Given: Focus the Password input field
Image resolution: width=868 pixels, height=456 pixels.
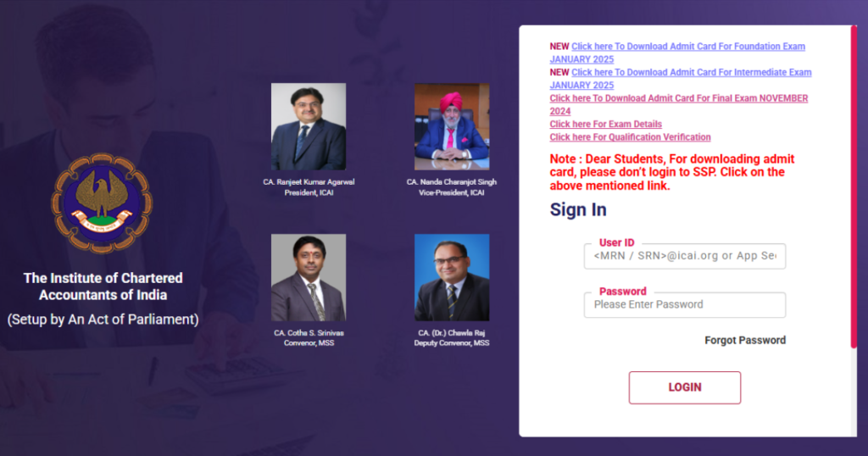Looking at the screenshot, I should coord(685,305).
